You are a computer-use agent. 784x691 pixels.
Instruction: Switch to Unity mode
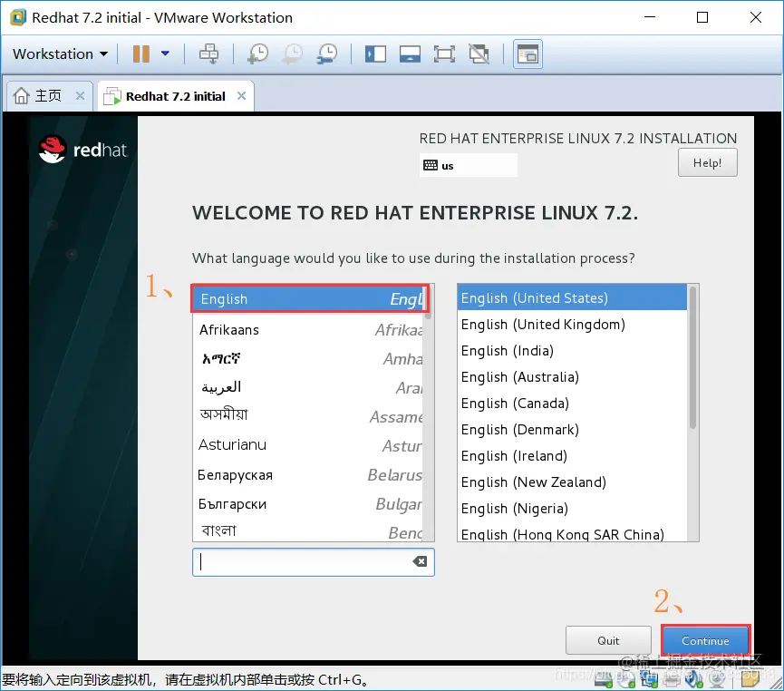pyautogui.click(x=479, y=54)
